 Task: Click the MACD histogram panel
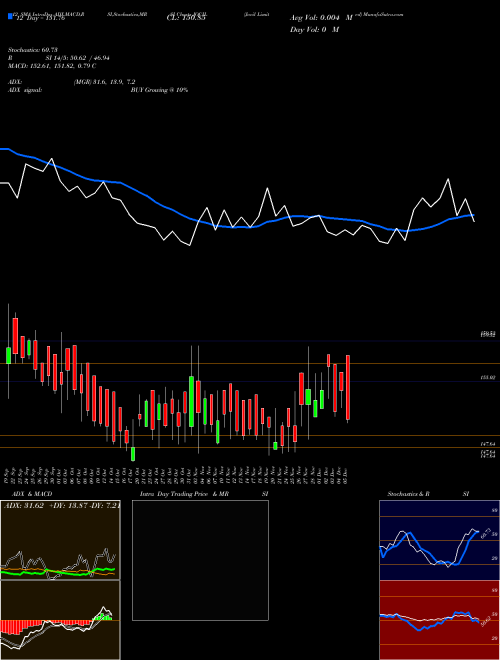pyautogui.click(x=60, y=620)
